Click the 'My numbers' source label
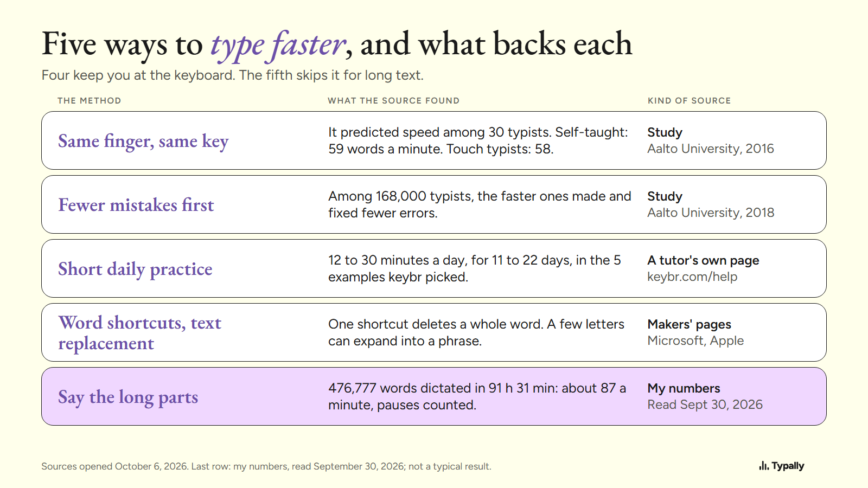The width and height of the screenshot is (868, 488). pos(684,388)
